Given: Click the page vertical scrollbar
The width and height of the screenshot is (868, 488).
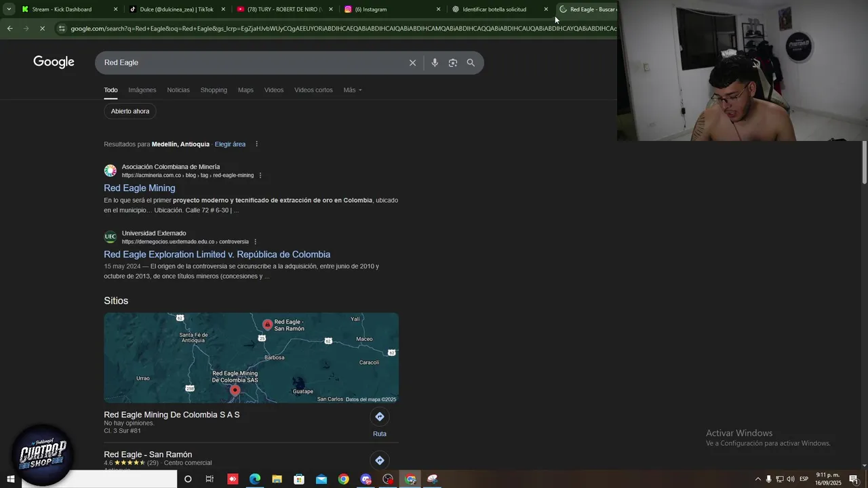Looking at the screenshot, I should (864, 163).
